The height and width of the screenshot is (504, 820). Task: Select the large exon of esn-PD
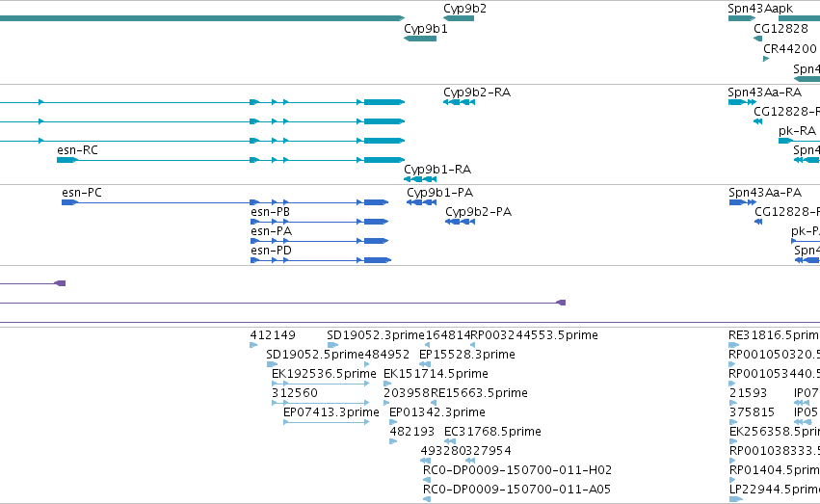point(378,260)
